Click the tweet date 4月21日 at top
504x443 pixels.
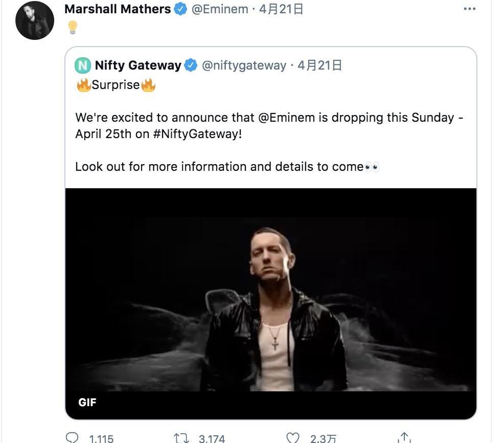281,9
